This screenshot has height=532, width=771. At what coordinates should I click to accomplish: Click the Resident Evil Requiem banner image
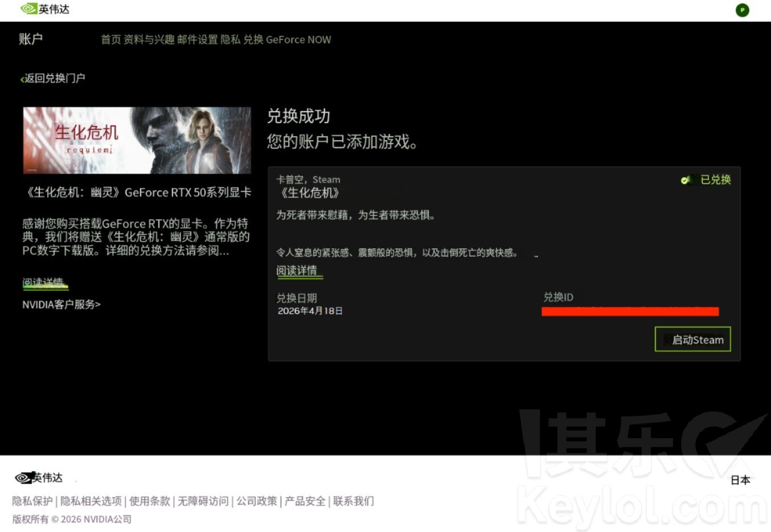[x=137, y=140]
